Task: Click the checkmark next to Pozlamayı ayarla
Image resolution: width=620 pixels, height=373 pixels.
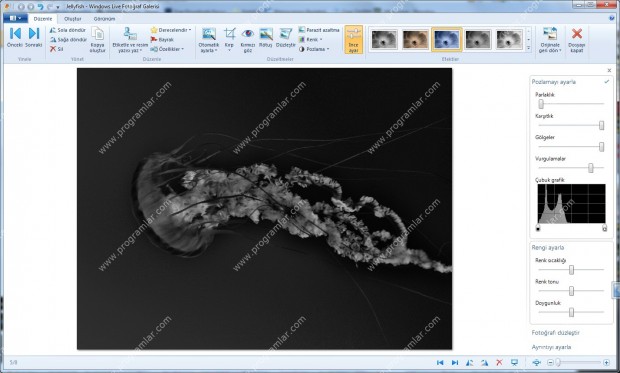Action: 607,81
